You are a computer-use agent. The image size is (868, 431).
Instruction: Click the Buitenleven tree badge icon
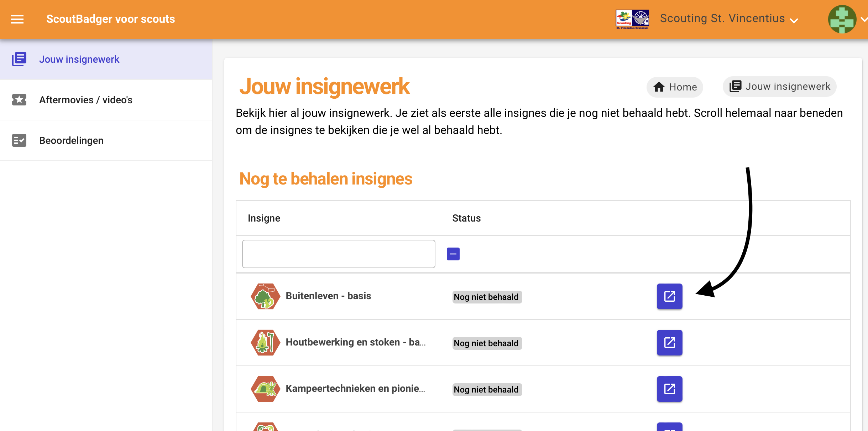265,296
